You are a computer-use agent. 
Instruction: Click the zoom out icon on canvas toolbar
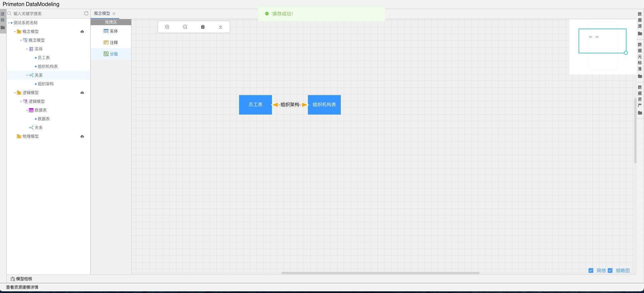coord(185,27)
